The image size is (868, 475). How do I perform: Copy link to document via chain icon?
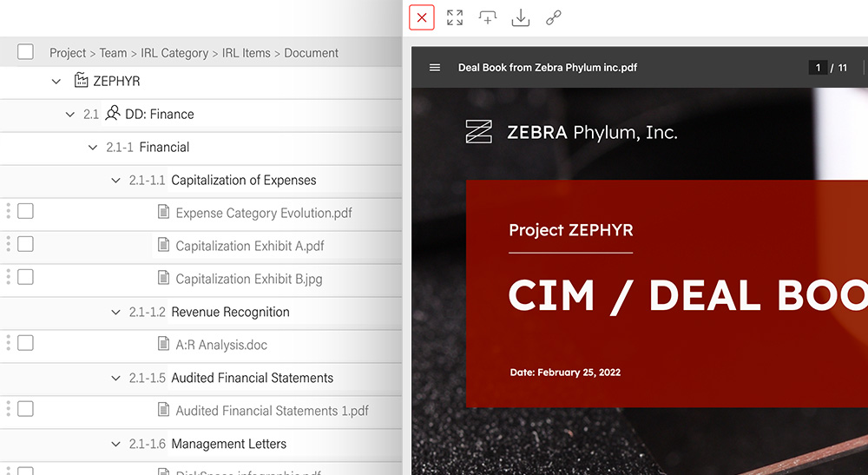point(554,17)
